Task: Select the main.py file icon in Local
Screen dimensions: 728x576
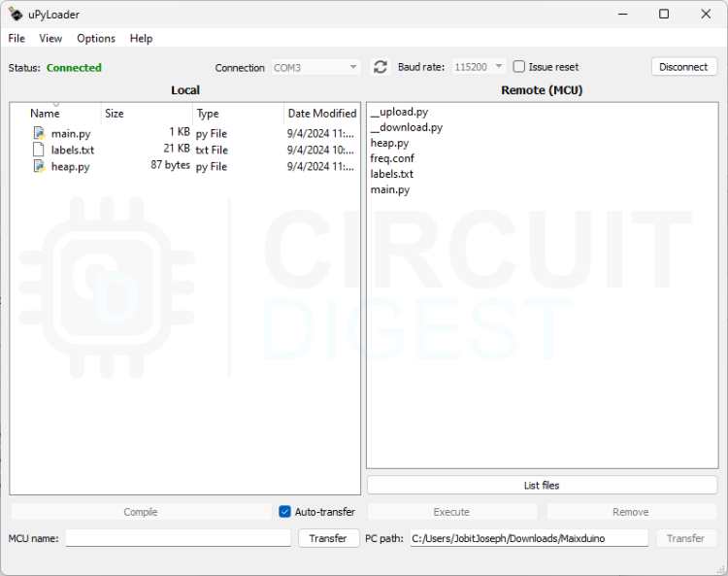Action: 39,133
